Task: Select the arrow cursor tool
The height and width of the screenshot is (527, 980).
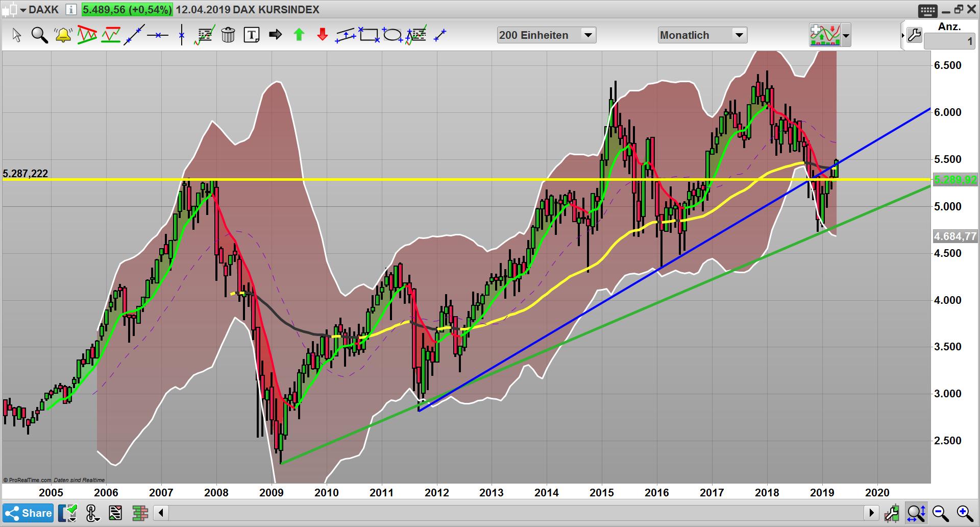Action: (17, 35)
